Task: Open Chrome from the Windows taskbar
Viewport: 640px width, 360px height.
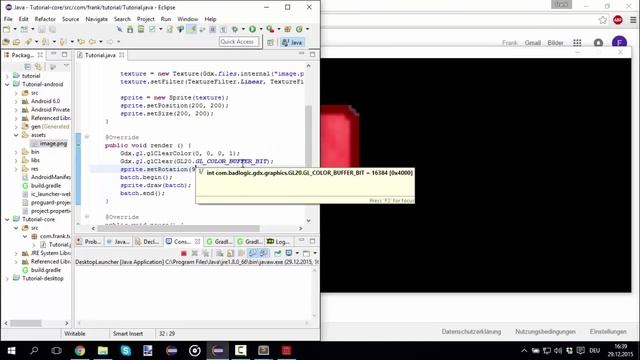Action: tap(80, 350)
